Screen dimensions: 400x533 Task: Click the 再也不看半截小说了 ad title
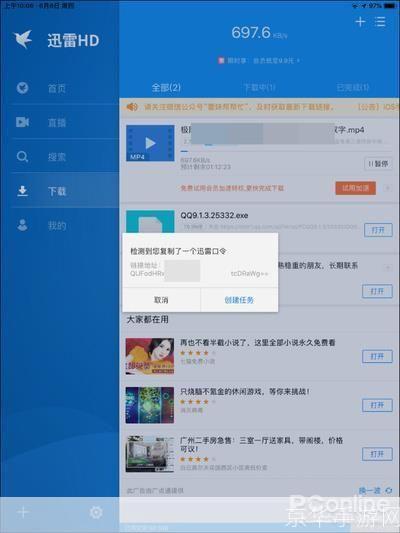point(258,342)
